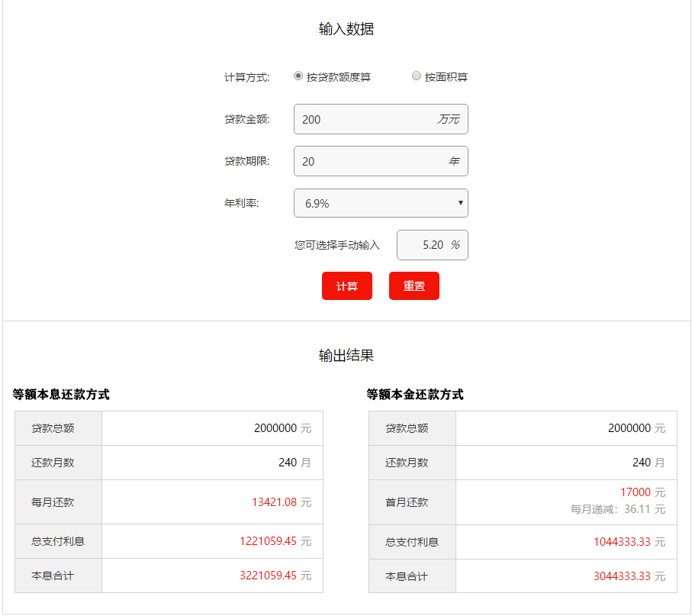Click the 贷款金额 input field
Image resolution: width=692 pixels, height=616 pixels.
pos(366,119)
